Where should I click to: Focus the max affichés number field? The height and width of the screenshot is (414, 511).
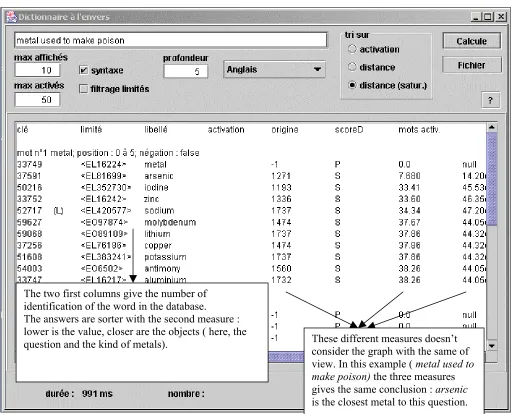click(37, 70)
